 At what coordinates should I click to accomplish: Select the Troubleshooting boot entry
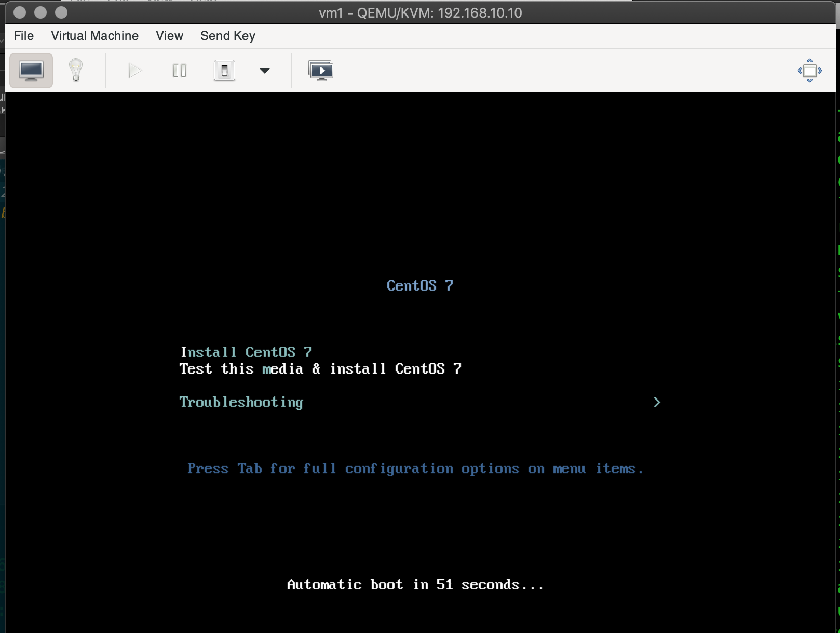click(241, 402)
